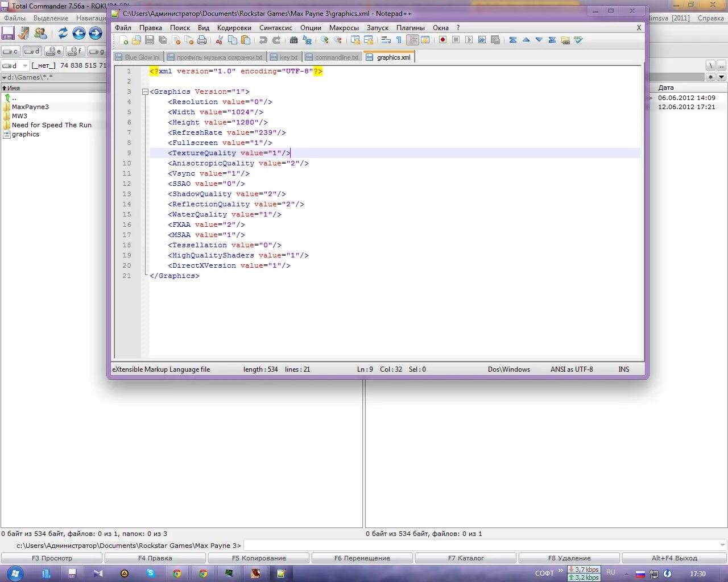
Task: Toggle show all characters
Action: coord(399,40)
